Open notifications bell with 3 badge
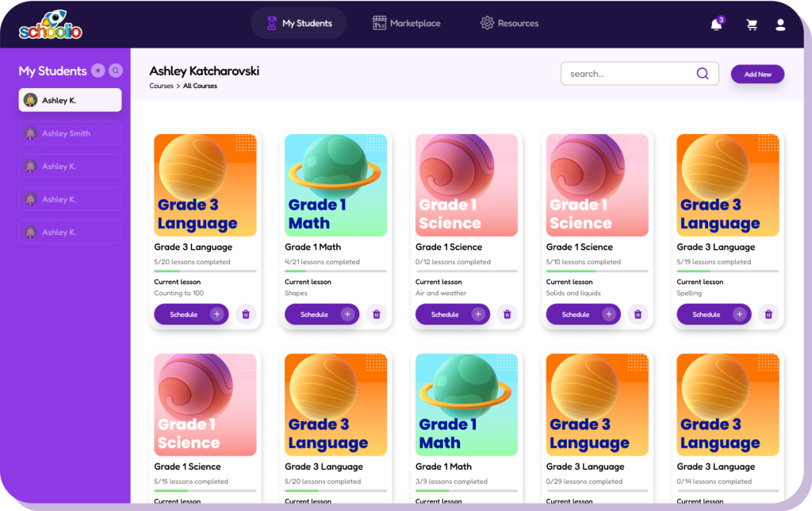 [717, 24]
